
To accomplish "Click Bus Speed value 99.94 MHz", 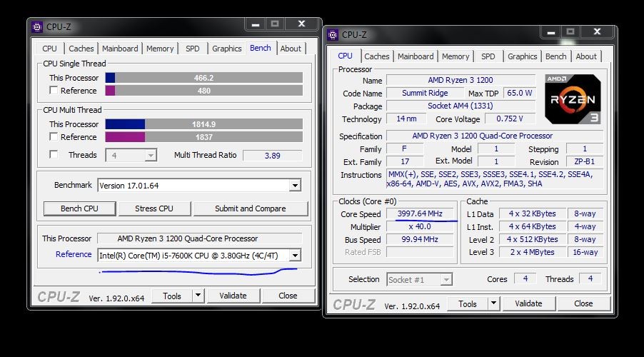I will (420, 239).
